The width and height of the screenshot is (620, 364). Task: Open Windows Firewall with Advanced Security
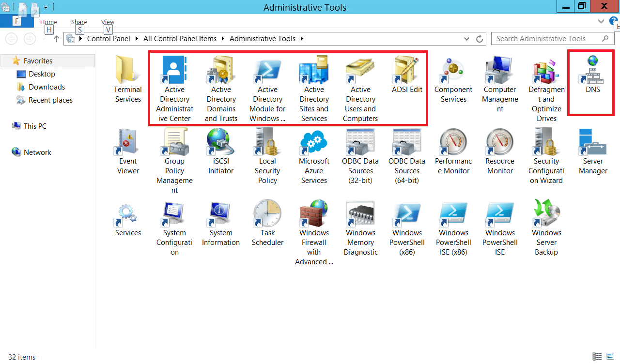click(x=314, y=233)
